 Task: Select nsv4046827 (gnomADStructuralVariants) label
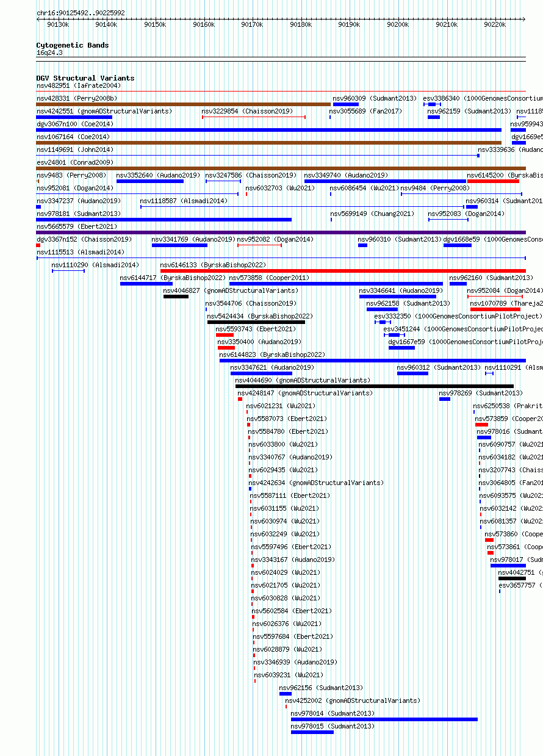tap(231, 290)
